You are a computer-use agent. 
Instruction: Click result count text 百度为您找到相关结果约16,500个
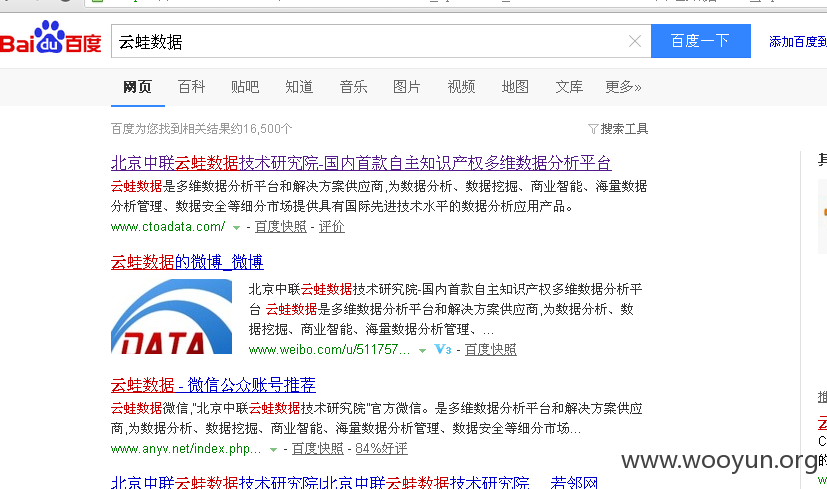tap(201, 129)
